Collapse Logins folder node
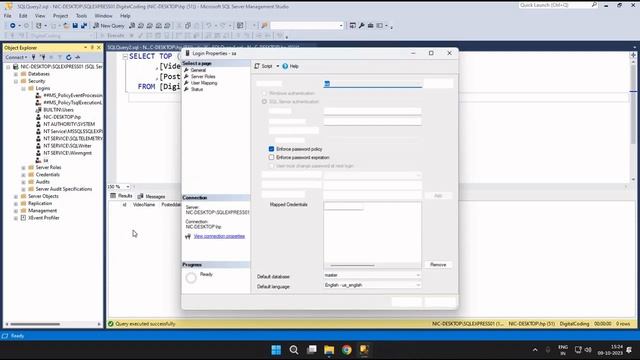Image resolution: width=640 pixels, height=360 pixels. click(x=23, y=88)
